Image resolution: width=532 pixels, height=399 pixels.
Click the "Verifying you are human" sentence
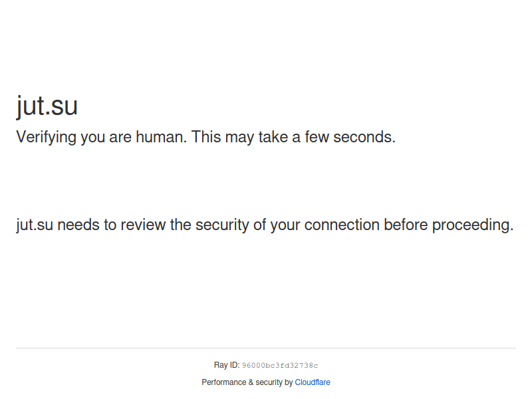[x=102, y=137]
